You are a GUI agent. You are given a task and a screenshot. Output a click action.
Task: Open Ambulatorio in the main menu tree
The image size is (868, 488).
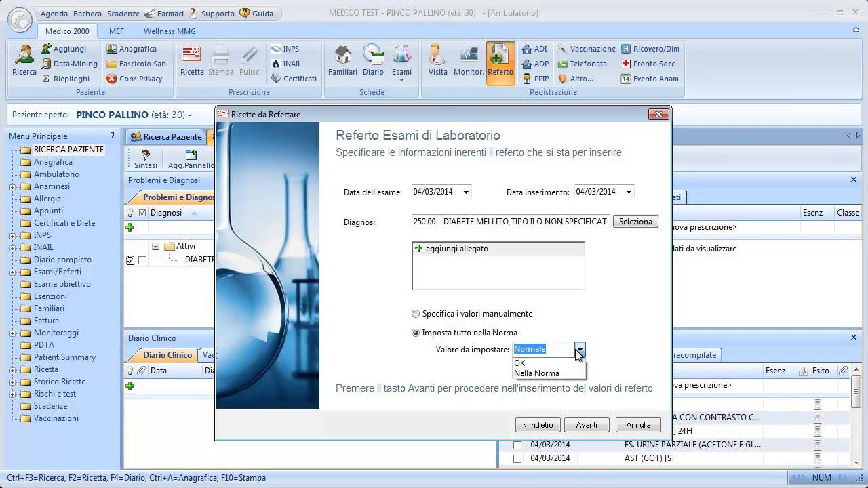pyautogui.click(x=56, y=174)
